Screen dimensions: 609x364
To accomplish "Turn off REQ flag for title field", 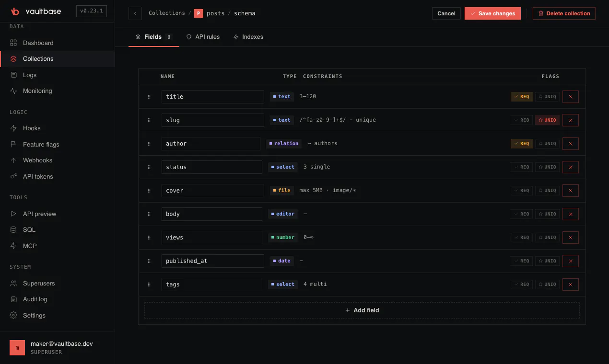I will pyautogui.click(x=522, y=97).
